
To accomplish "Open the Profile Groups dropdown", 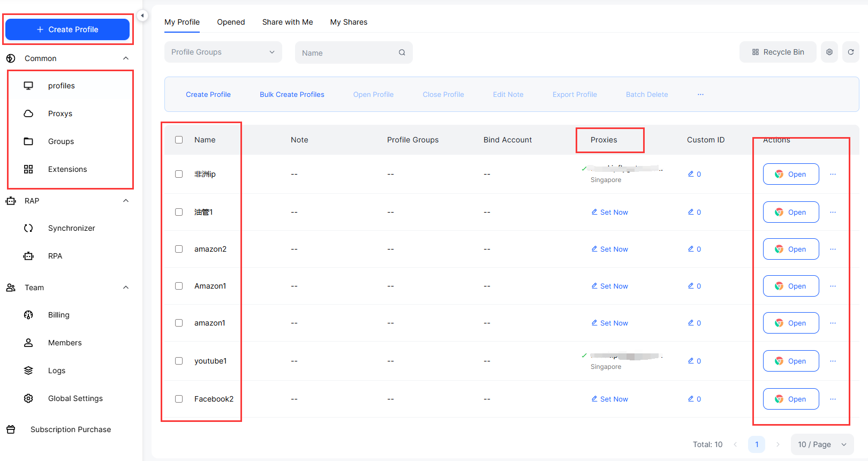I will [223, 52].
